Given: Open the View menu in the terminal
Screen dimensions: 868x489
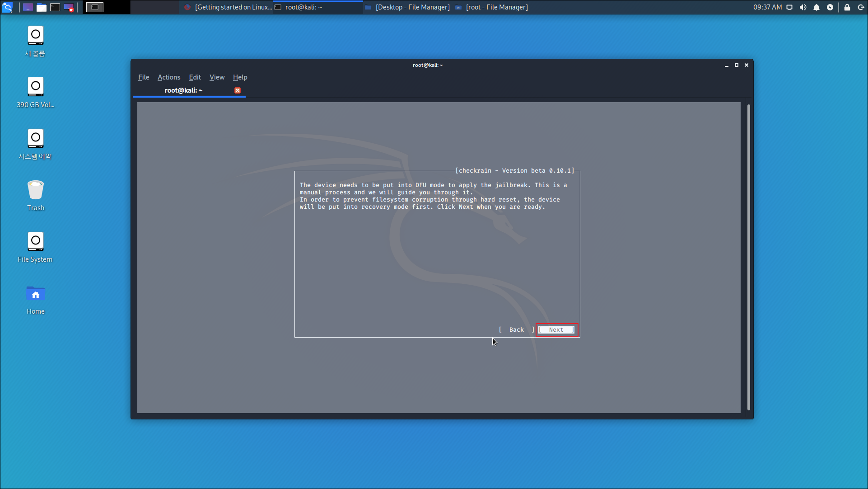Looking at the screenshot, I should 217,77.
